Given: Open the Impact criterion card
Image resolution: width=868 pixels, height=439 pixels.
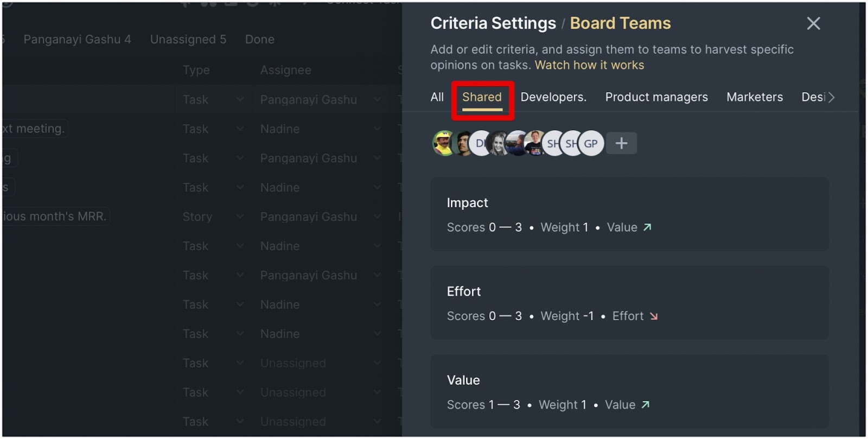Looking at the screenshot, I should pyautogui.click(x=629, y=214).
